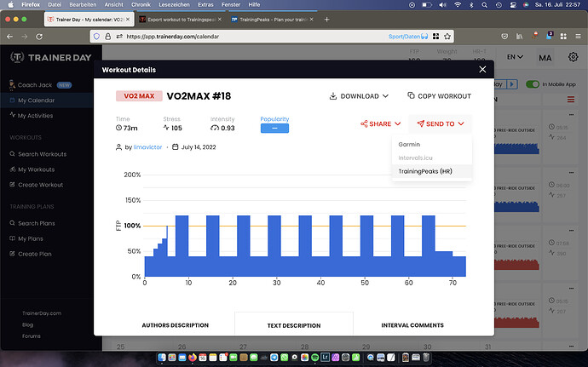Open My Activities in sidebar
This screenshot has height=367, width=588.
[35, 116]
